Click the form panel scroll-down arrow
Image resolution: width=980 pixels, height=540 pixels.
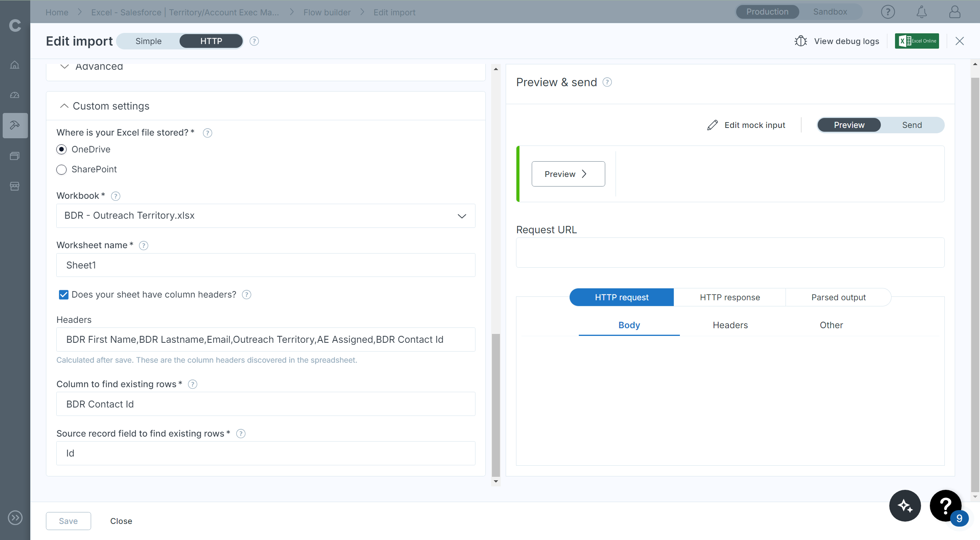click(496, 481)
